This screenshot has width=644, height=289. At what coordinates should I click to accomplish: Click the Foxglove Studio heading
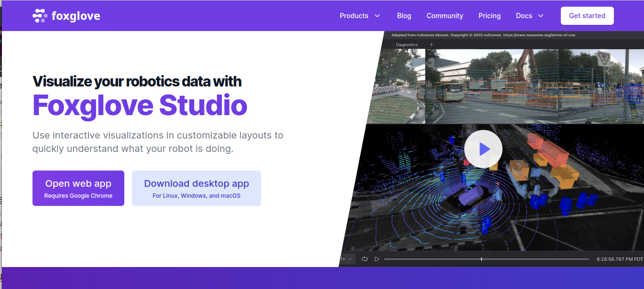click(140, 106)
